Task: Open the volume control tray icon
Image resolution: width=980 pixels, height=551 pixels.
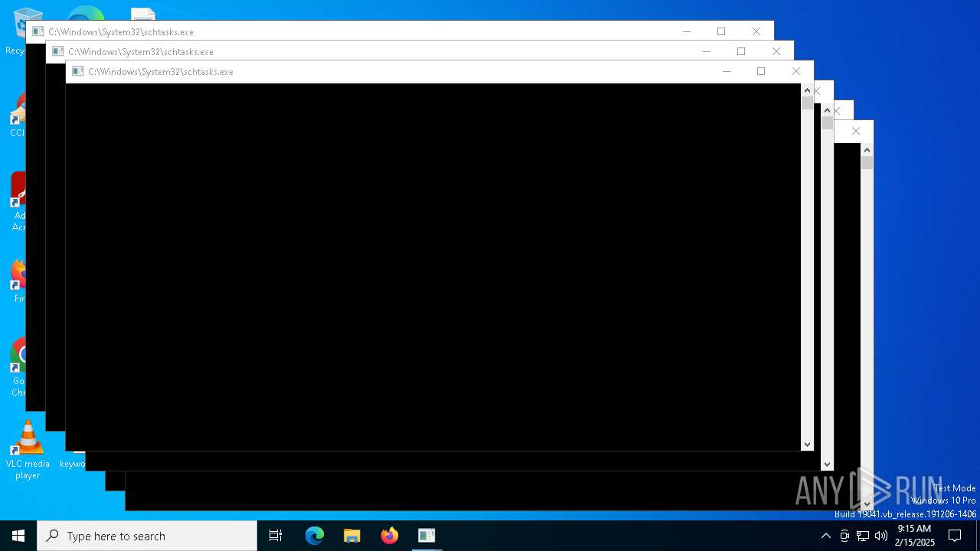Action: [x=881, y=536]
